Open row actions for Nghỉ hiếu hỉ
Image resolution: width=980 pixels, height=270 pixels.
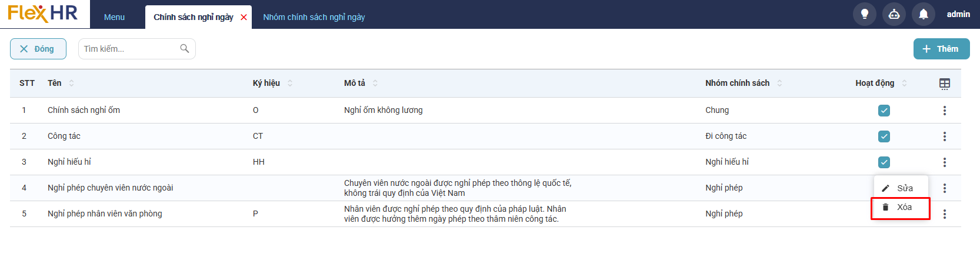[945, 162]
